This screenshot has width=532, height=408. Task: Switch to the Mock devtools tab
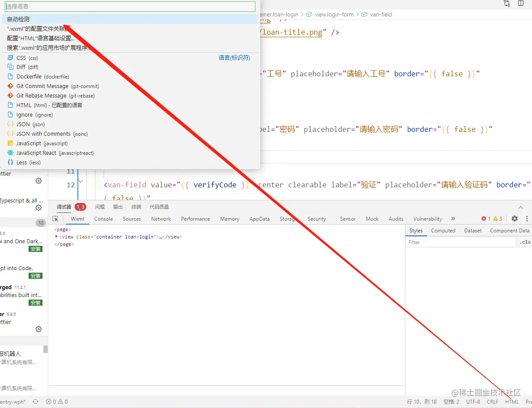click(372, 219)
